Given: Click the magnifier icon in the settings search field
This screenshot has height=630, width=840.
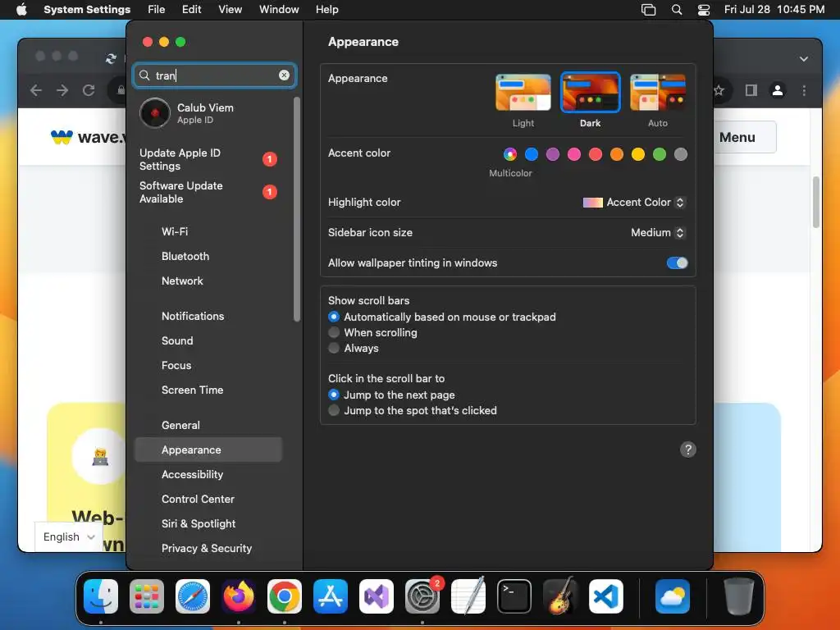Looking at the screenshot, I should point(144,75).
